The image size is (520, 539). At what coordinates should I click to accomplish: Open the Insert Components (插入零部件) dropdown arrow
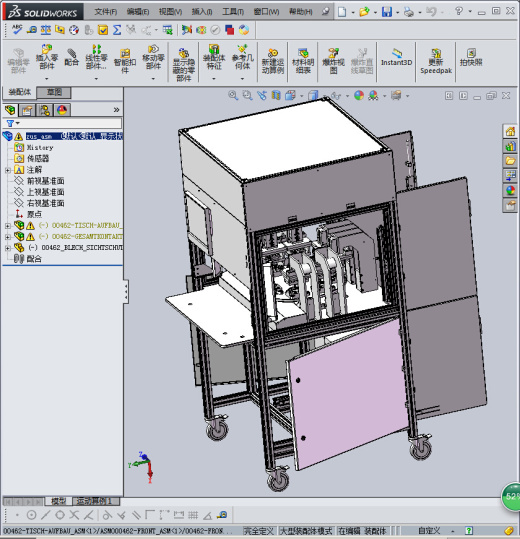pos(47,79)
